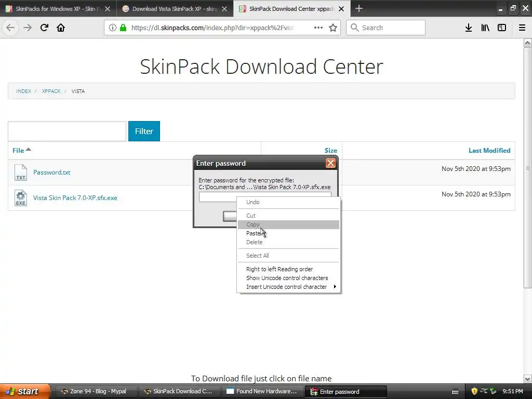Open page actions three-dot menu

[x=318, y=28]
